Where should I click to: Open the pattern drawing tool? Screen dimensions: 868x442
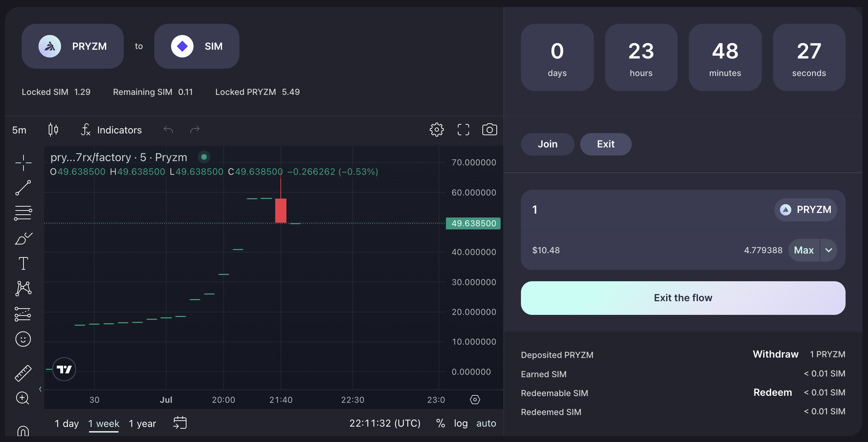click(23, 289)
